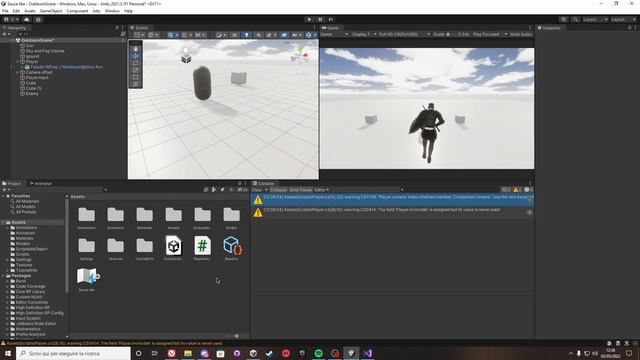Viewport: 640px width, 360px height.
Task: Open the Edit menu
Action: [16, 11]
